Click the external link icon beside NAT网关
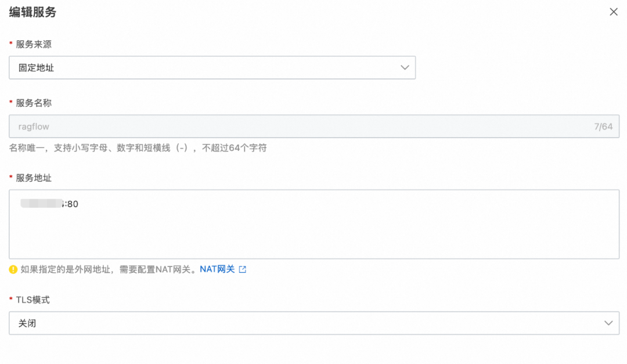Screen dimensions: 627x364 coord(242,269)
